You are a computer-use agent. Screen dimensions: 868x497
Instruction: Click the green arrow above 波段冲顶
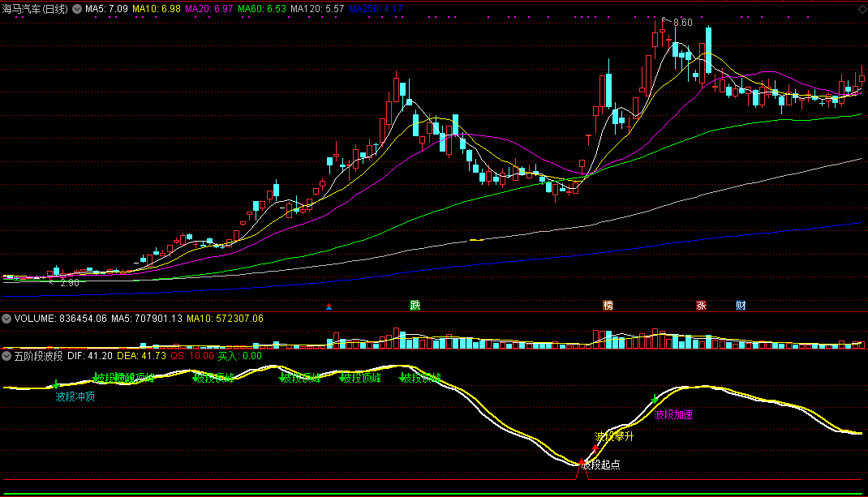click(x=56, y=384)
